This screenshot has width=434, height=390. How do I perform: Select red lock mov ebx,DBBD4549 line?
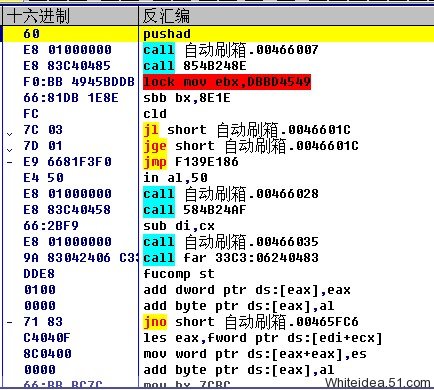click(x=227, y=82)
